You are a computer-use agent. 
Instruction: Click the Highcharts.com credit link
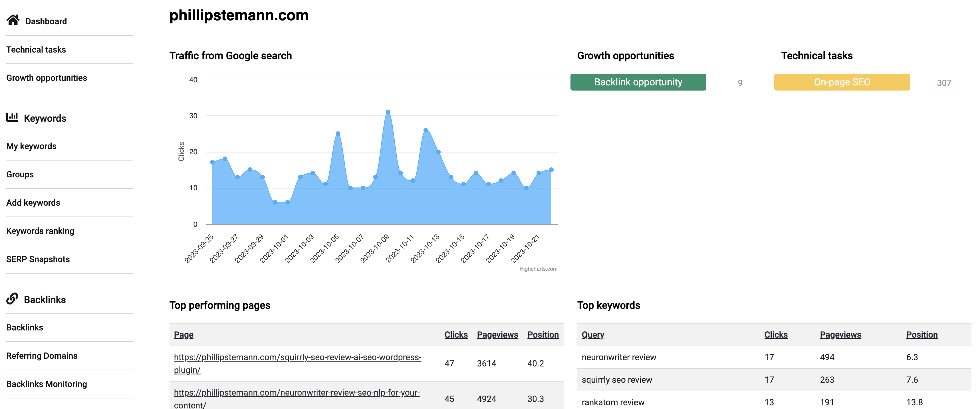[x=538, y=269]
